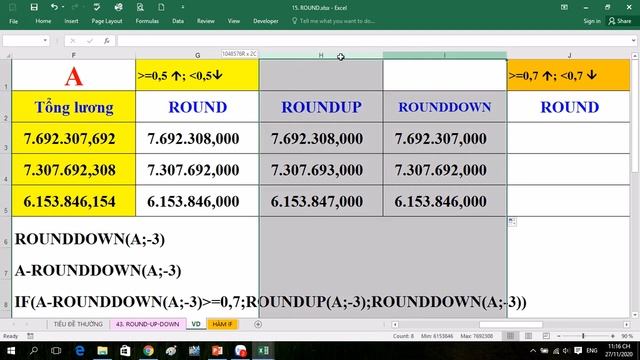The width and height of the screenshot is (640, 360).
Task: Click the Share button
Action: coord(620,21)
